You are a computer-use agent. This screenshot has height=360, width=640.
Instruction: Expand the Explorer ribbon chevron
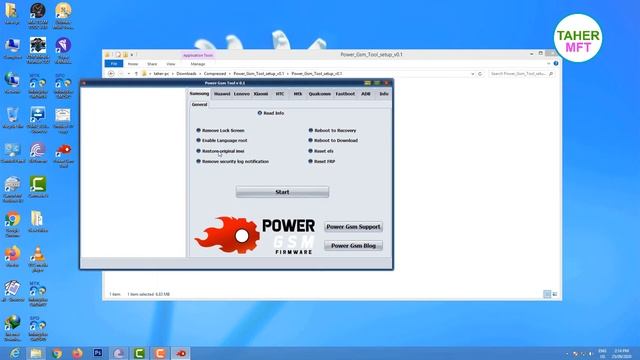[x=549, y=64]
